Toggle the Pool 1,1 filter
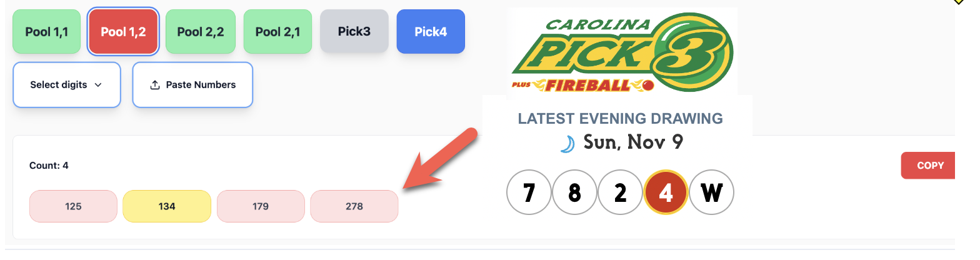 [x=47, y=32]
